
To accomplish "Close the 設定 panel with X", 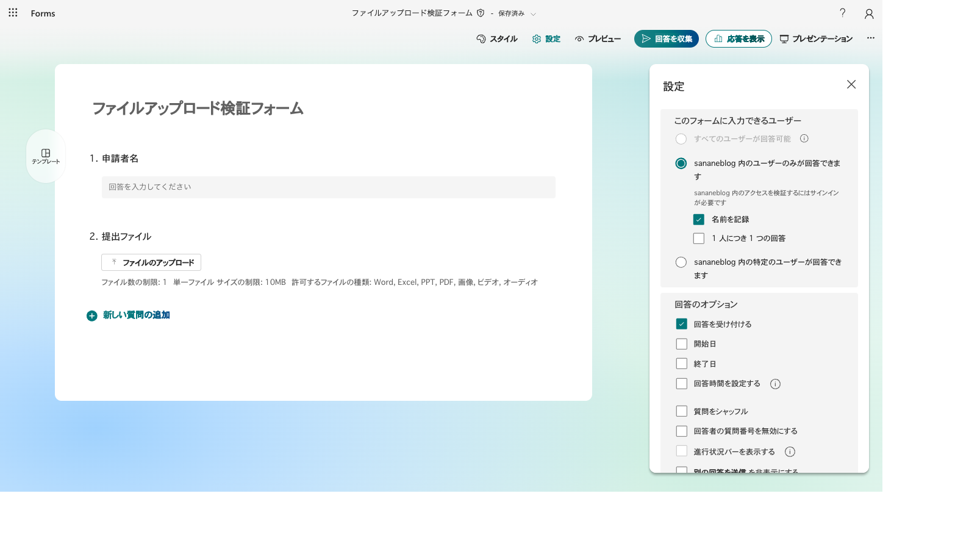I will [x=851, y=84].
